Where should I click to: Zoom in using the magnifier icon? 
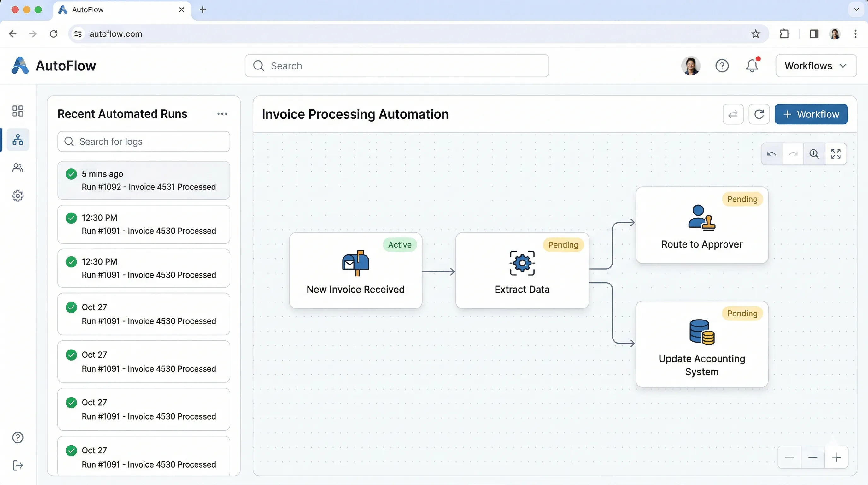[x=815, y=154]
